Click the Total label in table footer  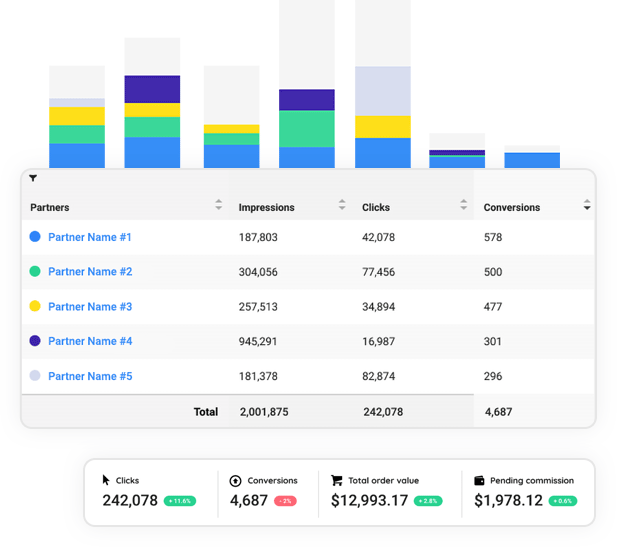click(206, 412)
